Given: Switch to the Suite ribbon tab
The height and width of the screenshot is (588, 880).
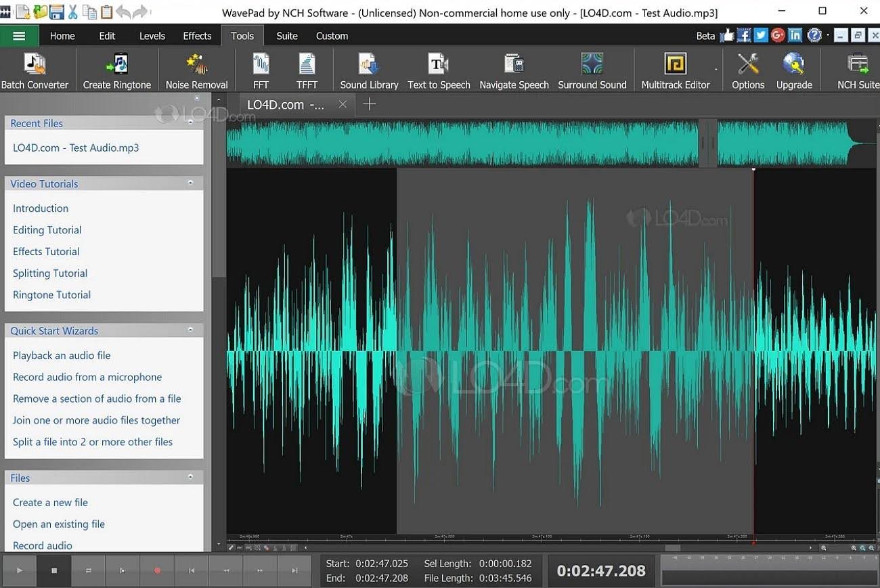Looking at the screenshot, I should pos(286,36).
